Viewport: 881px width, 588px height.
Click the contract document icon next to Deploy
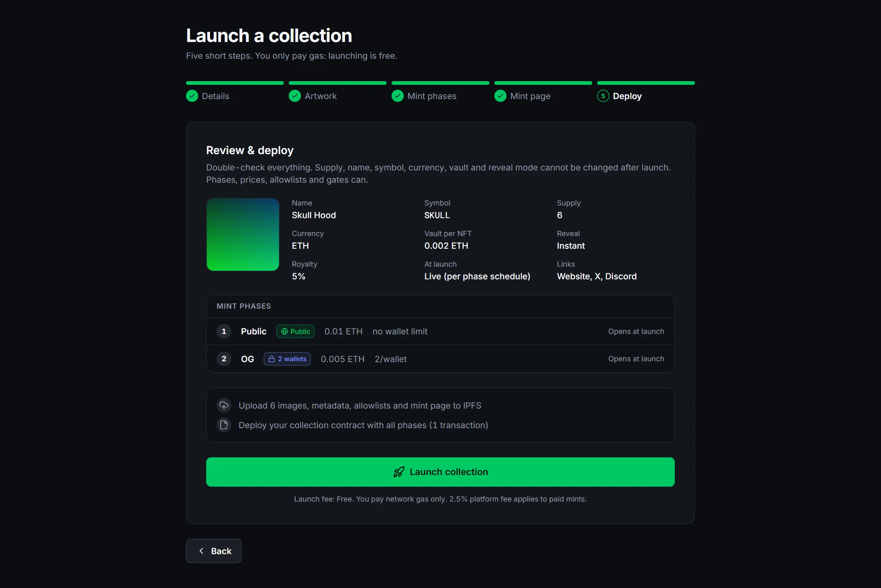[x=224, y=425]
